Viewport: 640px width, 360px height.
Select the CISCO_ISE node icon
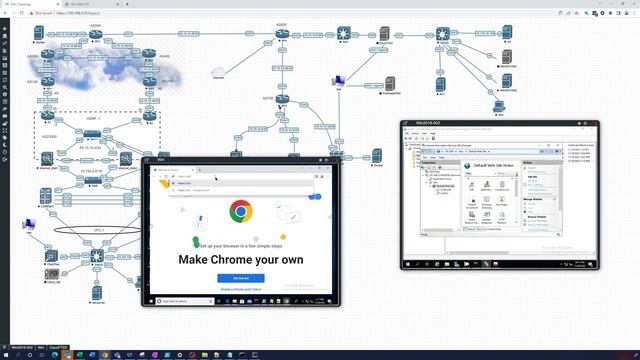pyautogui.click(x=52, y=274)
